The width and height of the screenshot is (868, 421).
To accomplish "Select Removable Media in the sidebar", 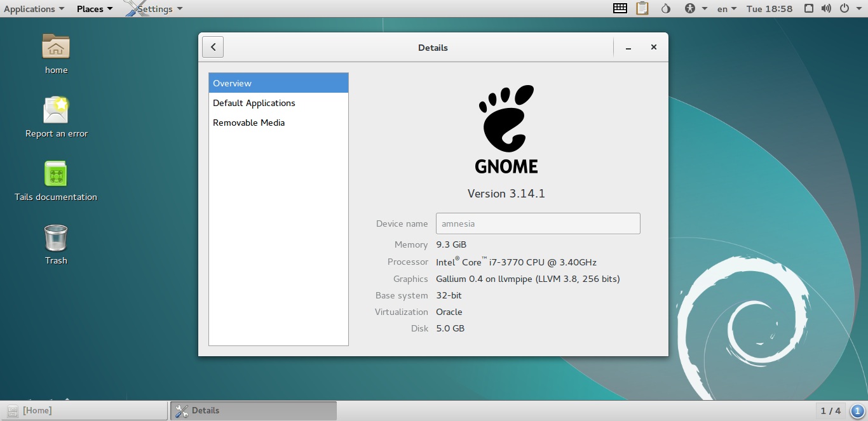I will [x=278, y=123].
